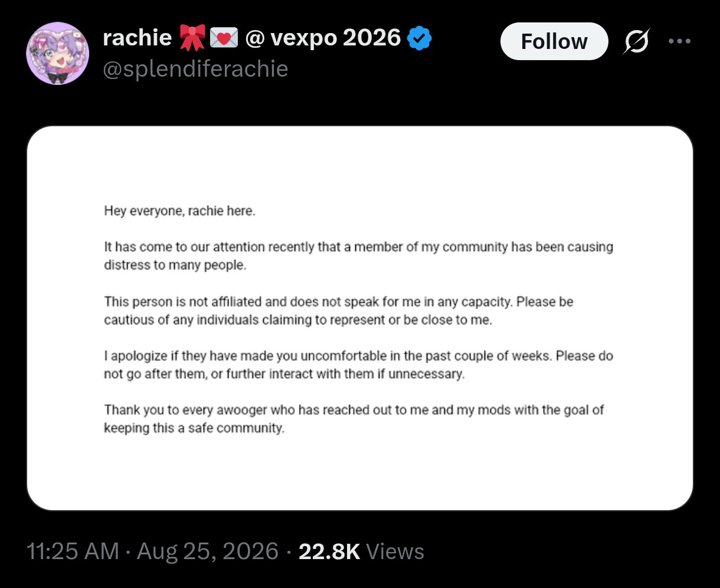The height and width of the screenshot is (588, 720).
Task: Open rachie's purple profile avatar
Action: pos(57,53)
